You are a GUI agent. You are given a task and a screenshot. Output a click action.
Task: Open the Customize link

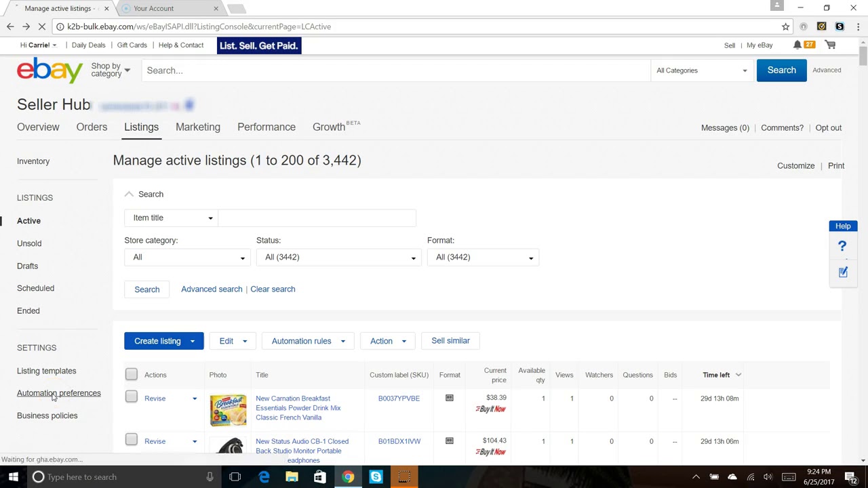[795, 166]
